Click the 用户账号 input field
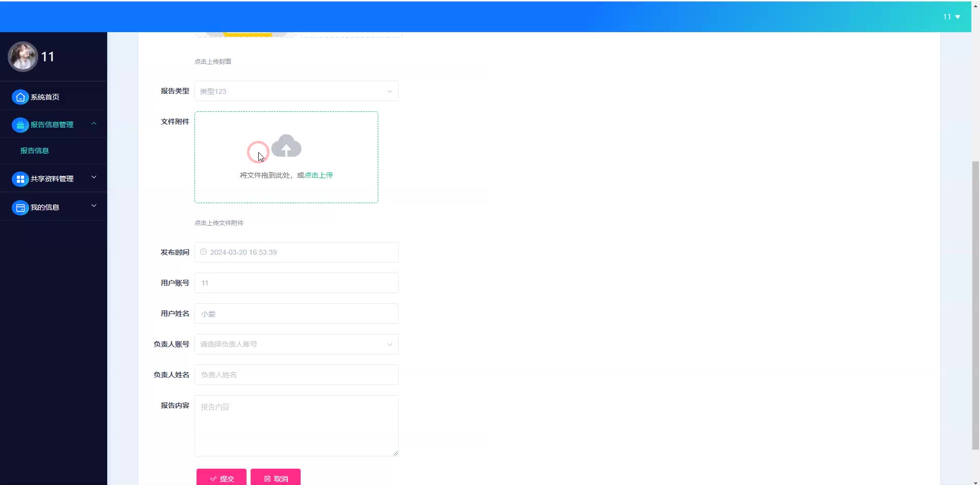 coord(296,283)
